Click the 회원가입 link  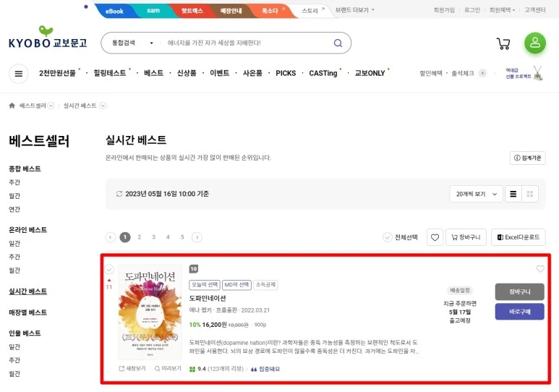[444, 10]
